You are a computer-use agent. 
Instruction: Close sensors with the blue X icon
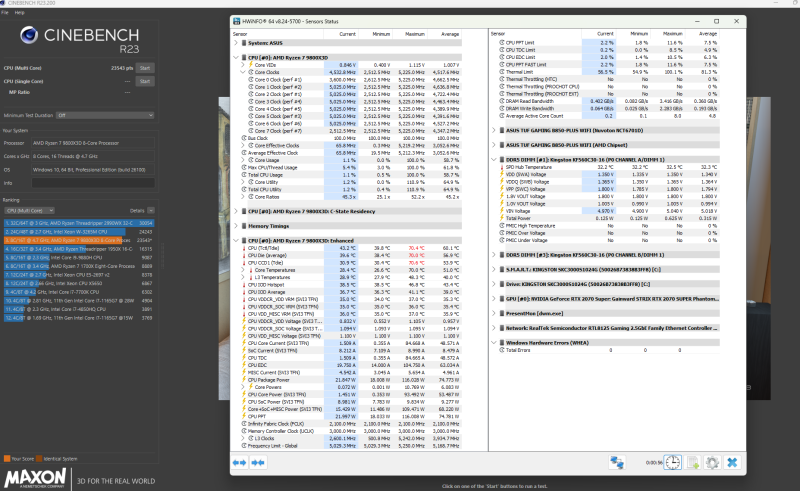(732, 462)
